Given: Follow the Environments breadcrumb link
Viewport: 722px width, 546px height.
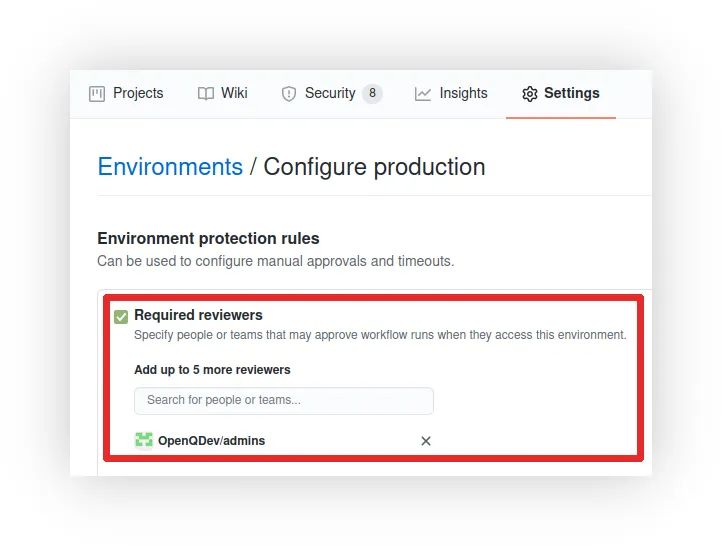Looking at the screenshot, I should (x=170, y=167).
